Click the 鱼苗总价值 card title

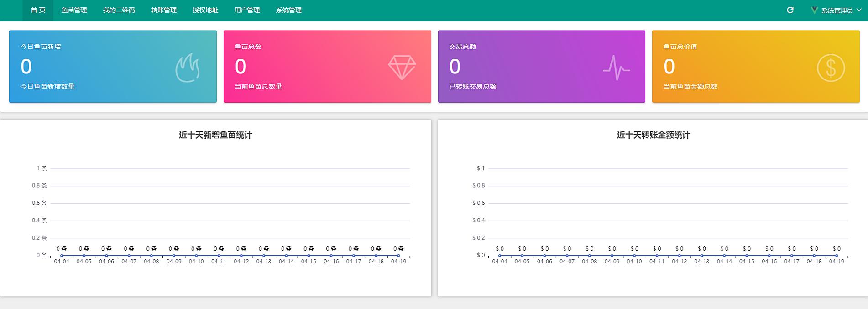coord(680,47)
